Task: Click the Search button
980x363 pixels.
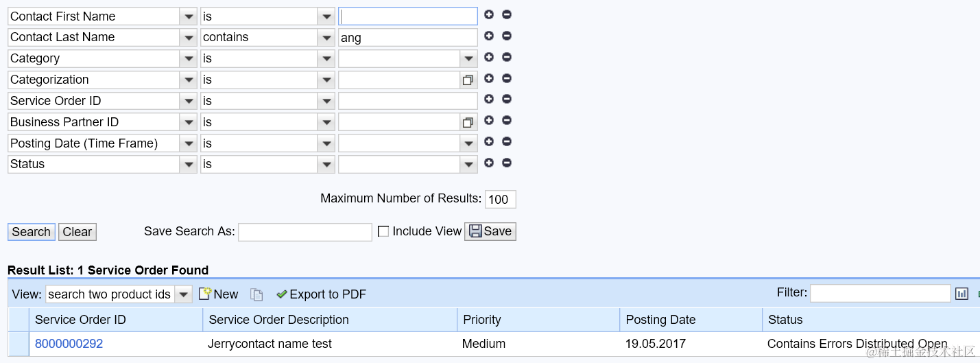Action: tap(32, 232)
